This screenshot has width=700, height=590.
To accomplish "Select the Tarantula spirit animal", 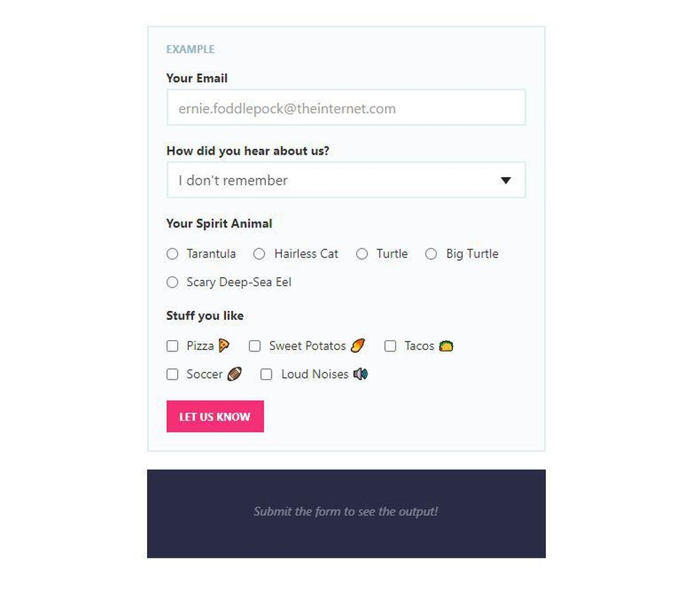I will [x=172, y=254].
